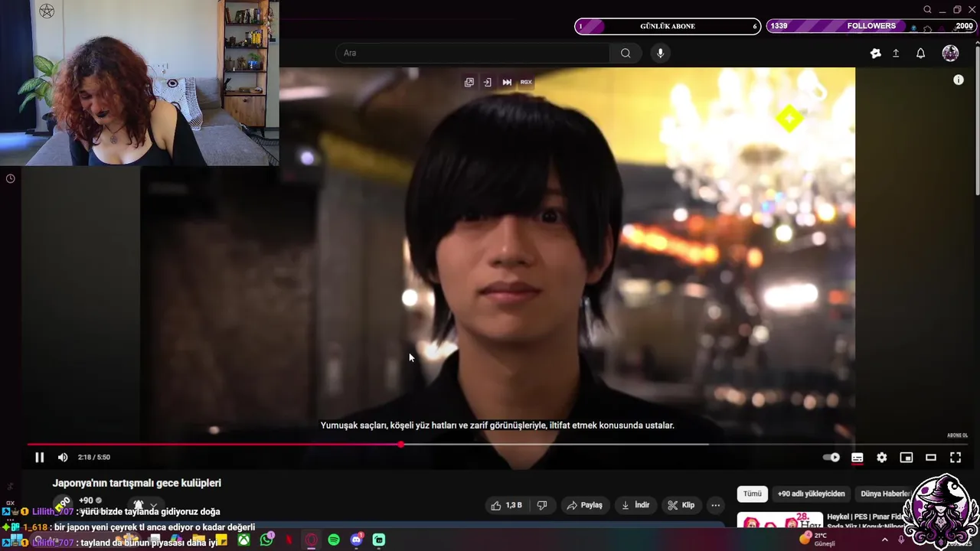980x551 pixels.
Task: Open the account avatar menu
Action: [950, 53]
